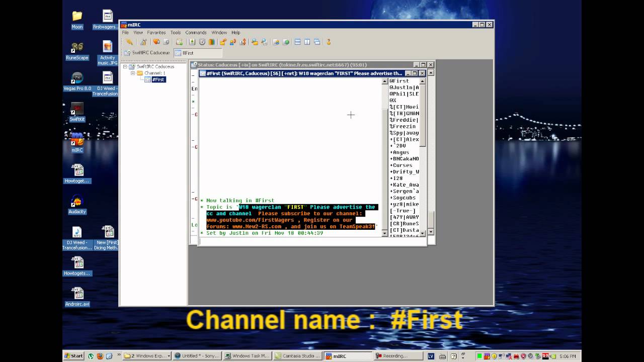Select #First in the treebar
Screen dimensions: 644x362
(158, 79)
